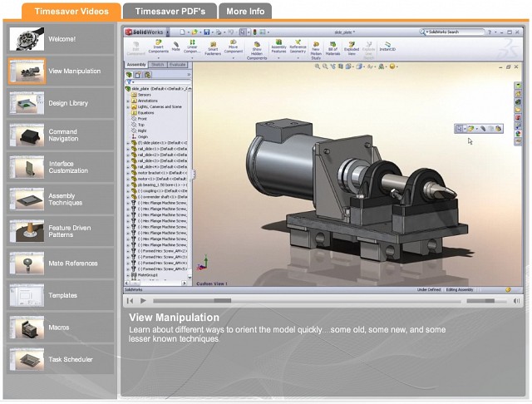Play the Welcome! video

[x=61, y=39]
